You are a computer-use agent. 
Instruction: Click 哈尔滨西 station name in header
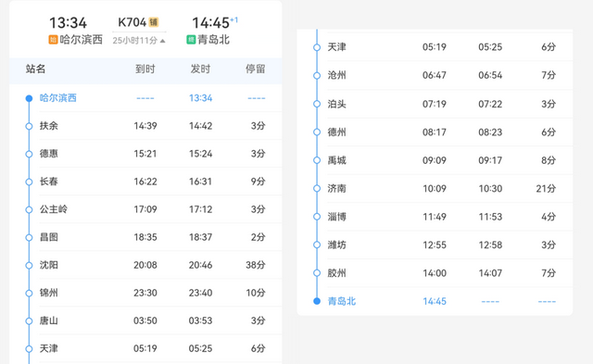(81, 40)
